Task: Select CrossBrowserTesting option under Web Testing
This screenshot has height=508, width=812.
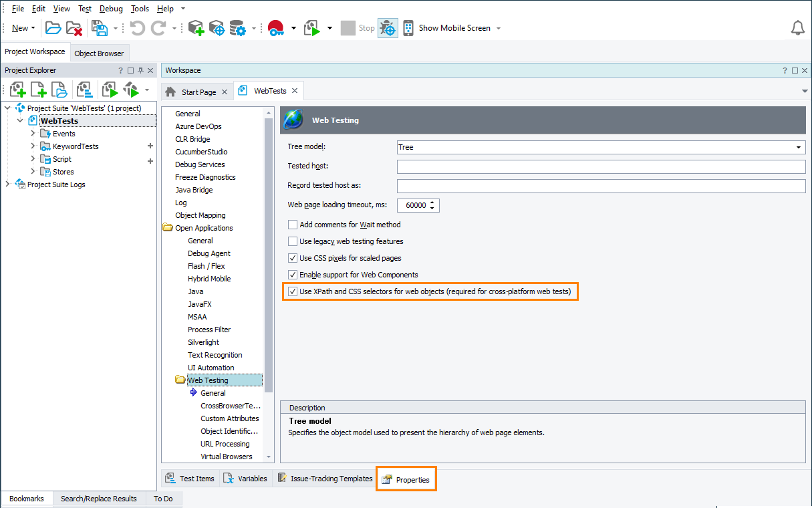Action: pyautogui.click(x=230, y=406)
